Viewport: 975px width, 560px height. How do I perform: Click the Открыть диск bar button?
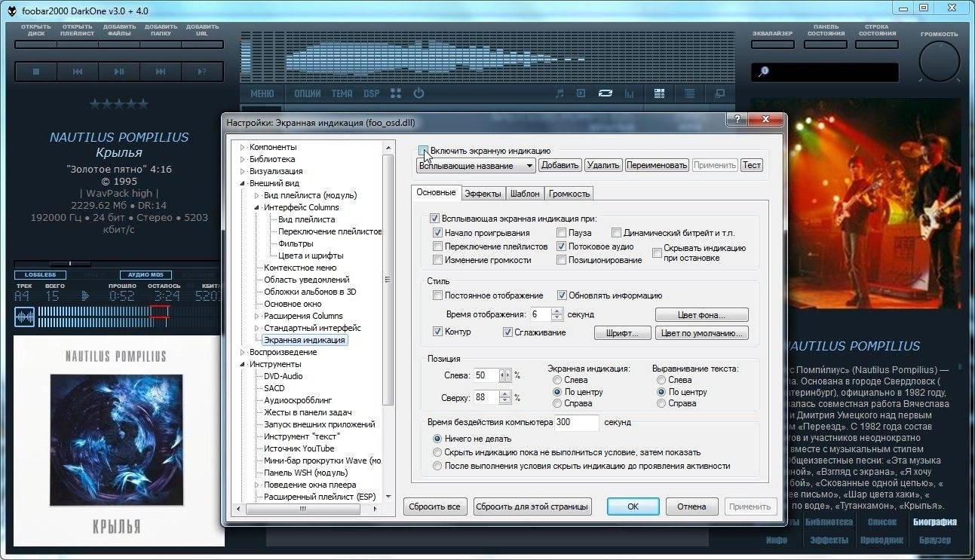point(35,44)
